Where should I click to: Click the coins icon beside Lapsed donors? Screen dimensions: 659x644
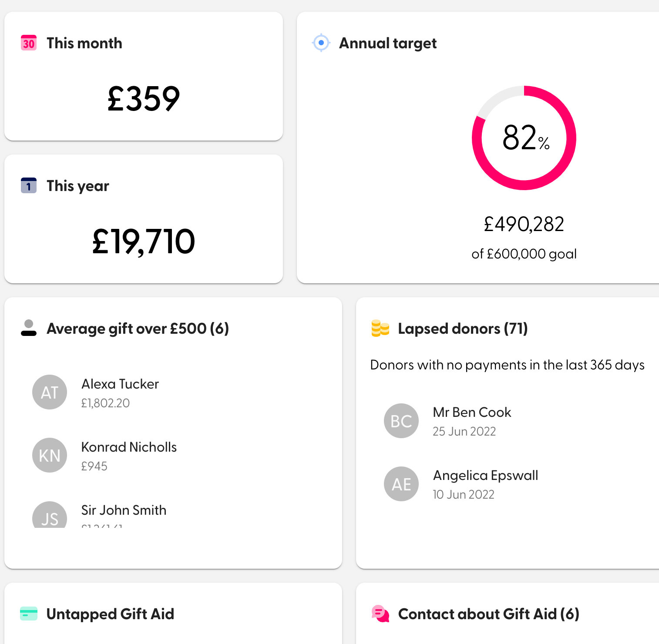coord(380,329)
